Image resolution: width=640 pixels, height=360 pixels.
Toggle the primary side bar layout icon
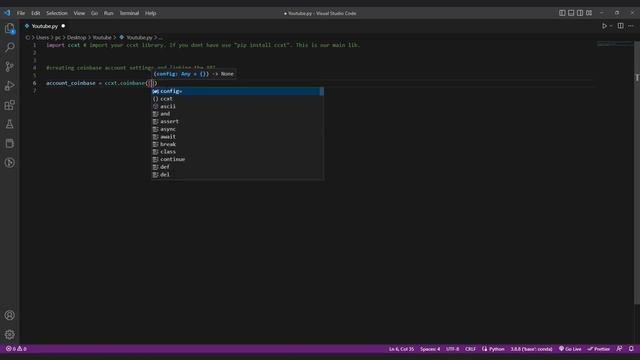(562, 13)
